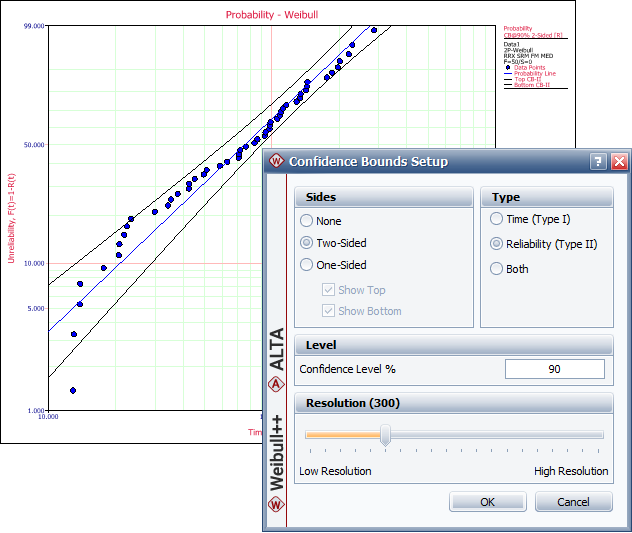
Task: Close the Confidence Bounds Setup dialog
Action: [620, 161]
